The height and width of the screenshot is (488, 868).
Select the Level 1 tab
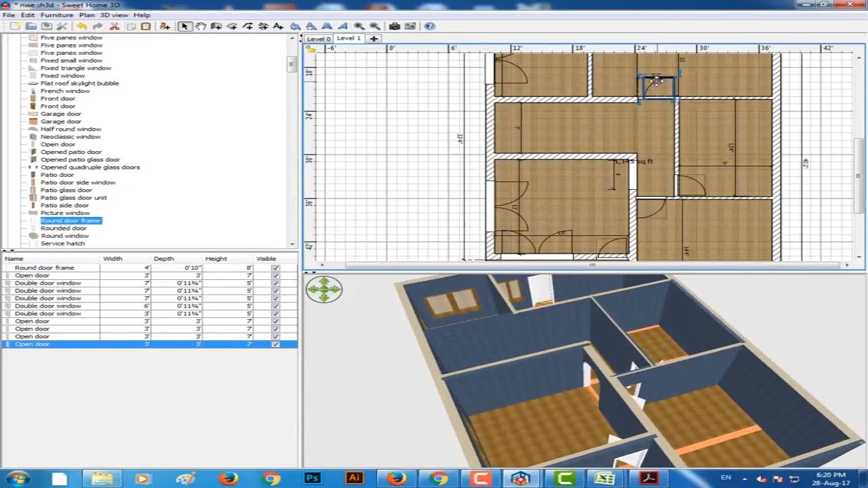coord(349,38)
